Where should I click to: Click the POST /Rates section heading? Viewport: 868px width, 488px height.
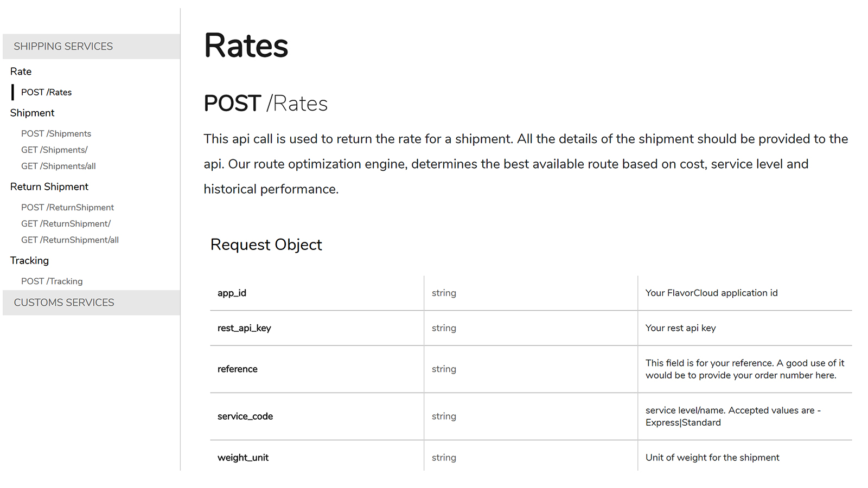click(x=266, y=104)
